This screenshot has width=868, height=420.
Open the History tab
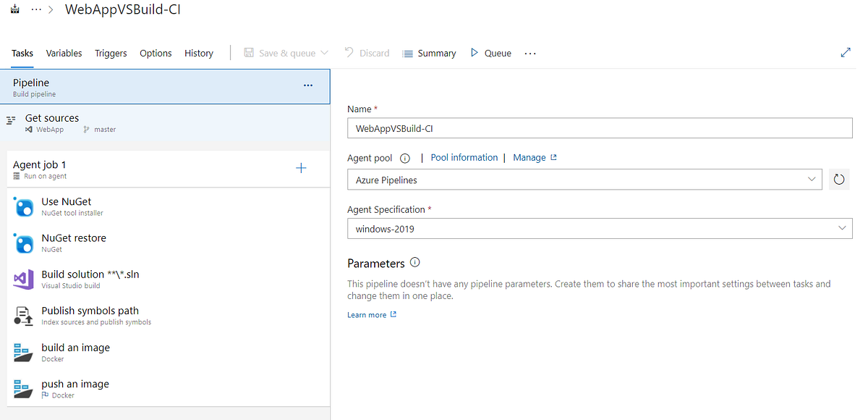click(x=199, y=53)
